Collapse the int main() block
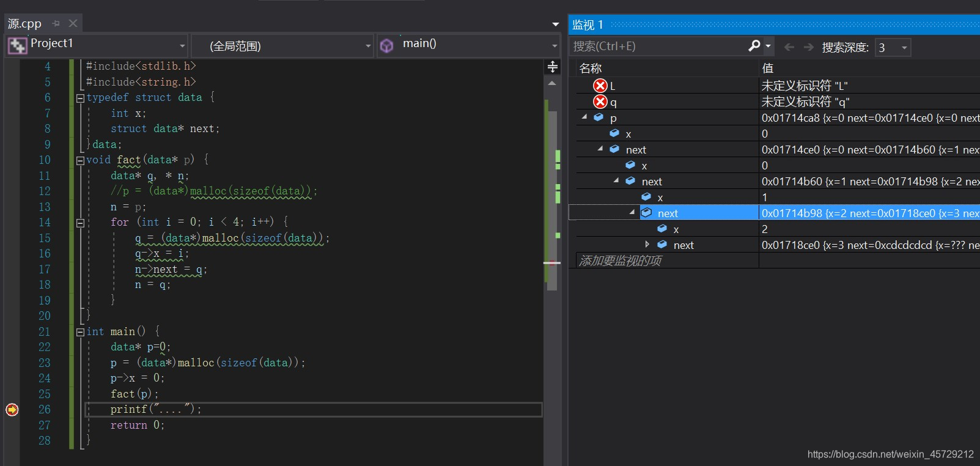The height and width of the screenshot is (466, 980). coord(80,332)
